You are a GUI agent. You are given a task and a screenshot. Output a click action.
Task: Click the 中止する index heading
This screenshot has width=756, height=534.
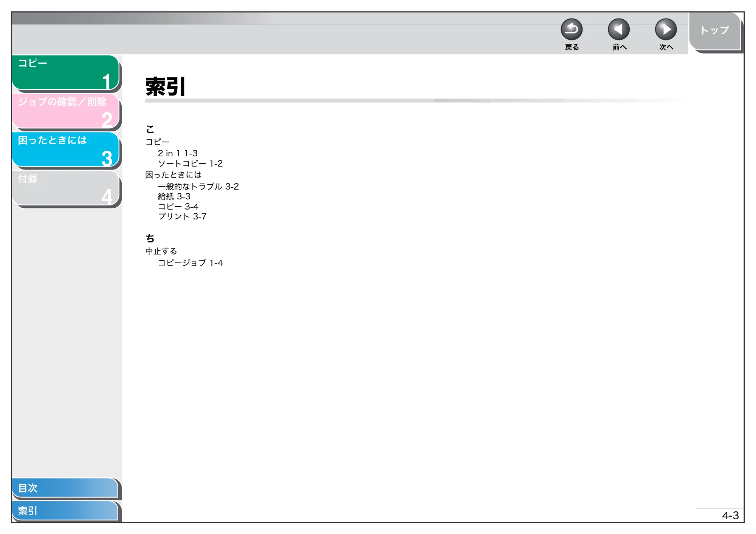point(161,251)
